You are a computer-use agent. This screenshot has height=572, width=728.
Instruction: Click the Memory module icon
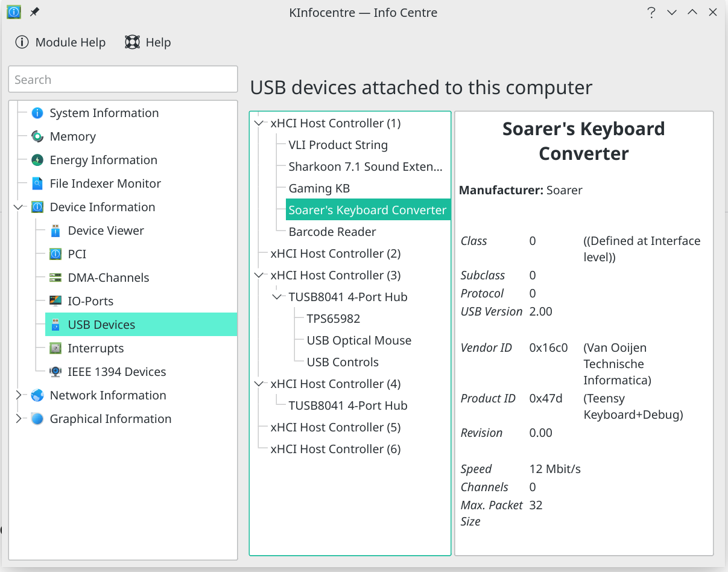coord(37,136)
